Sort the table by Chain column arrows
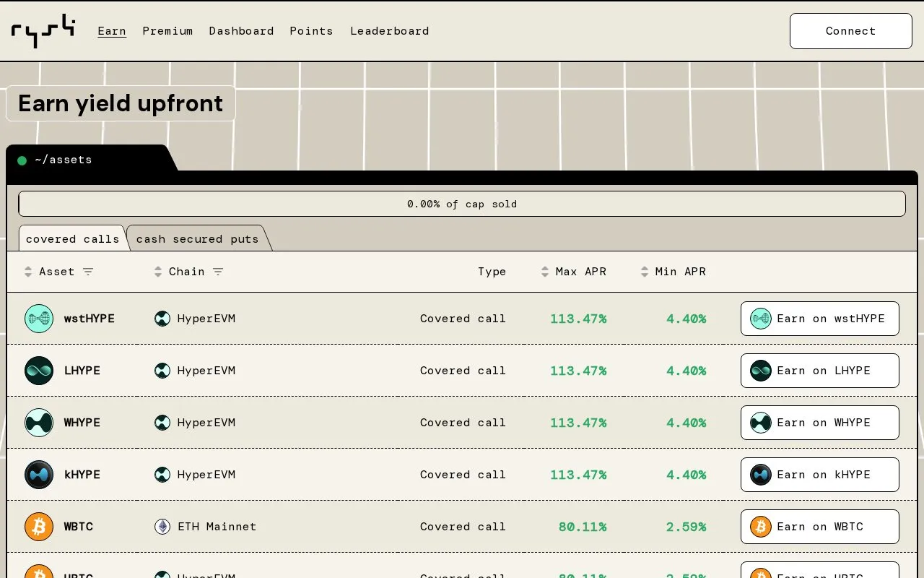 [x=158, y=272]
